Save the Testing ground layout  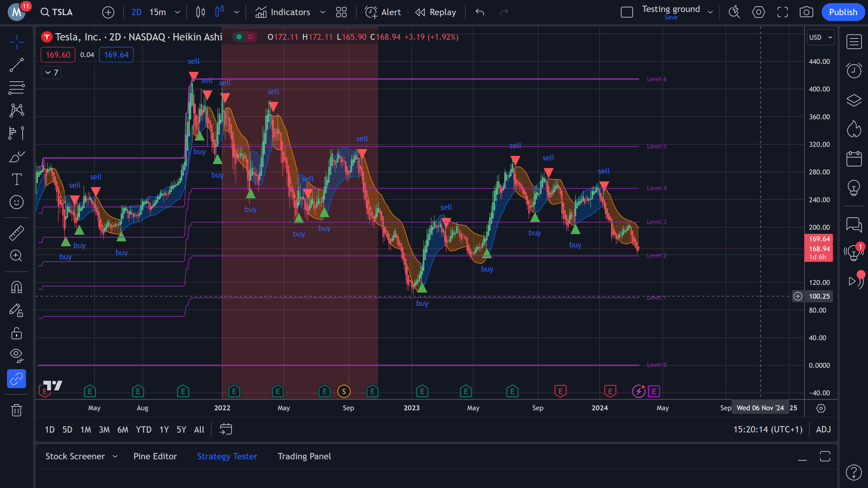[x=670, y=18]
